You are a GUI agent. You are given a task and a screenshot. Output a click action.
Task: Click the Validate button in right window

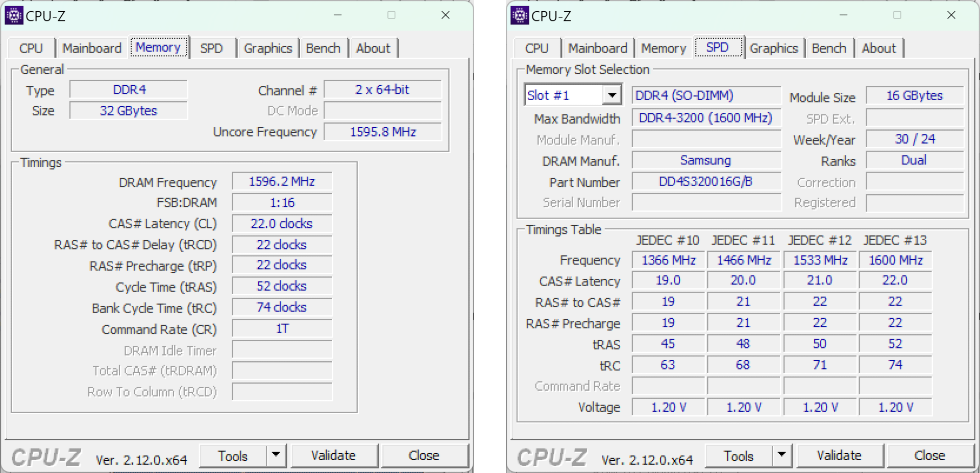pos(839,456)
